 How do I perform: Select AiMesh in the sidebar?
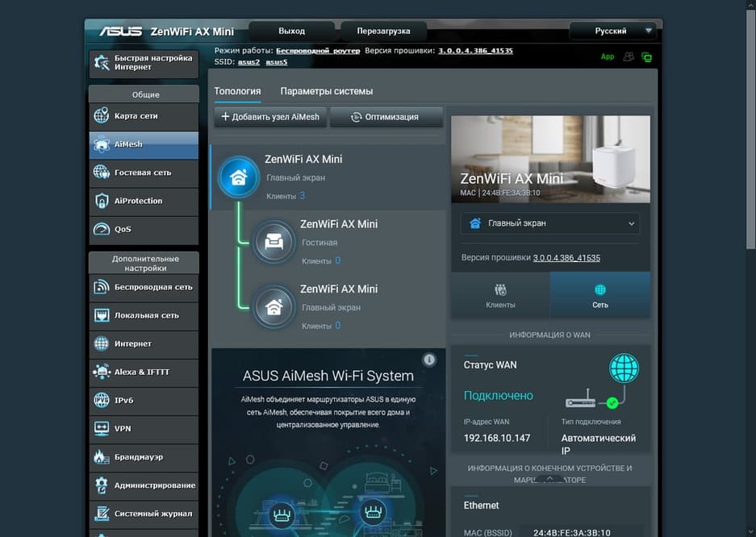coord(144,144)
